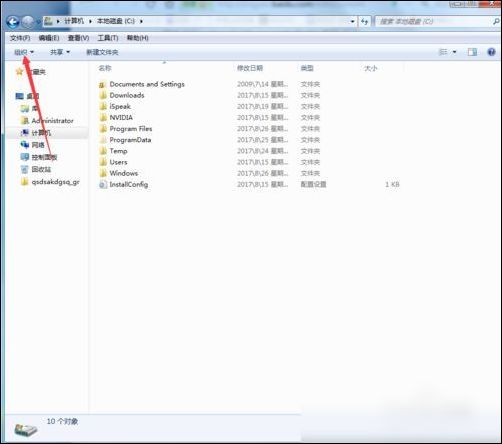Screen dimensions: 502x444
Task: Select the InstallConfig settings file
Action: coord(124,184)
